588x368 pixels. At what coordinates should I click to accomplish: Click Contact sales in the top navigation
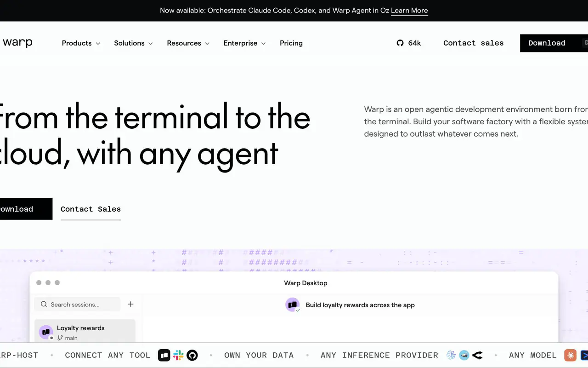[474, 43]
